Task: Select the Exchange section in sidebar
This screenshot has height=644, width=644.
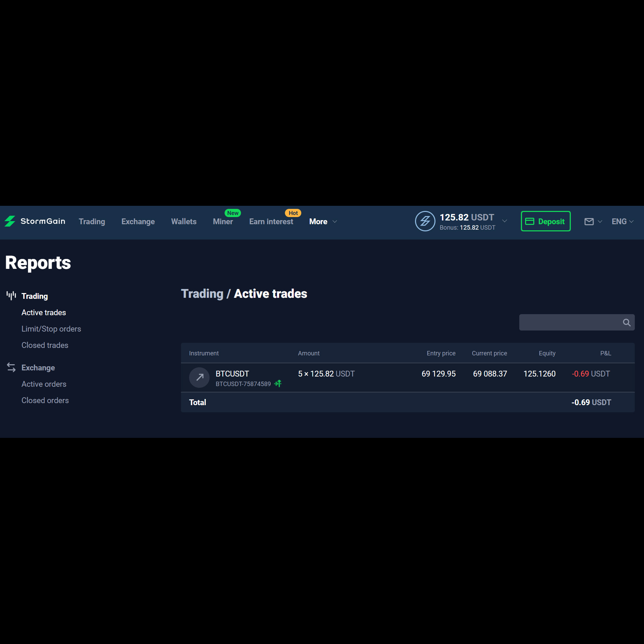Action: [38, 368]
